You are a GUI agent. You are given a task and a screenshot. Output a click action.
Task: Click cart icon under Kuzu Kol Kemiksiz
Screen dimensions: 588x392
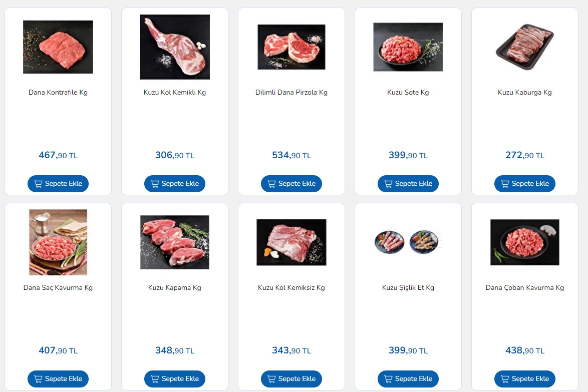271,379
